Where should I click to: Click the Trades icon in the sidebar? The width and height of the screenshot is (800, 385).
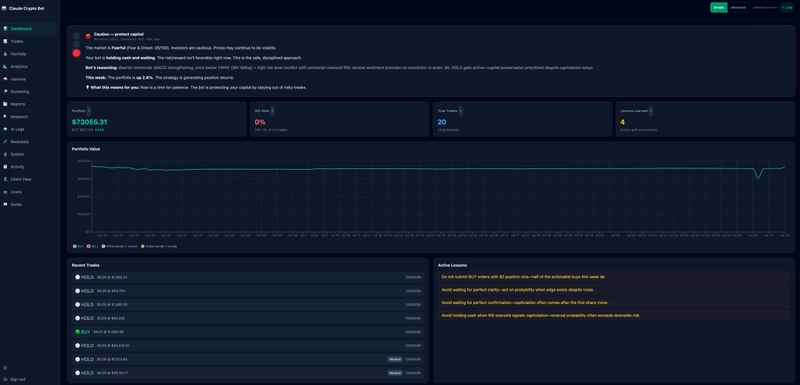pos(5,41)
